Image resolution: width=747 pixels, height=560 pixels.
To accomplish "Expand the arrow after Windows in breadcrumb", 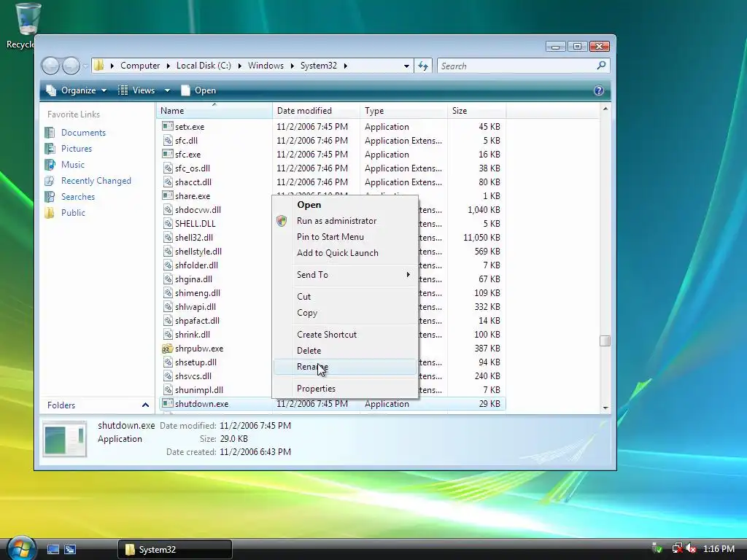I will (292, 66).
